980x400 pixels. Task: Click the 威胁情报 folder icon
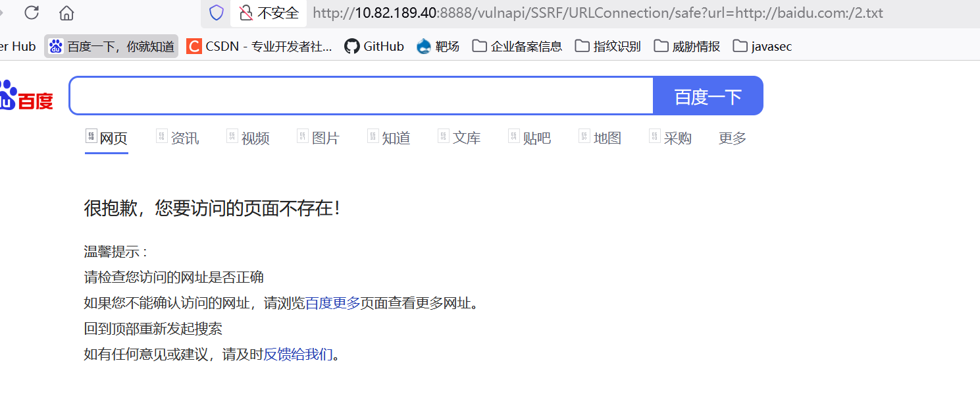point(661,46)
